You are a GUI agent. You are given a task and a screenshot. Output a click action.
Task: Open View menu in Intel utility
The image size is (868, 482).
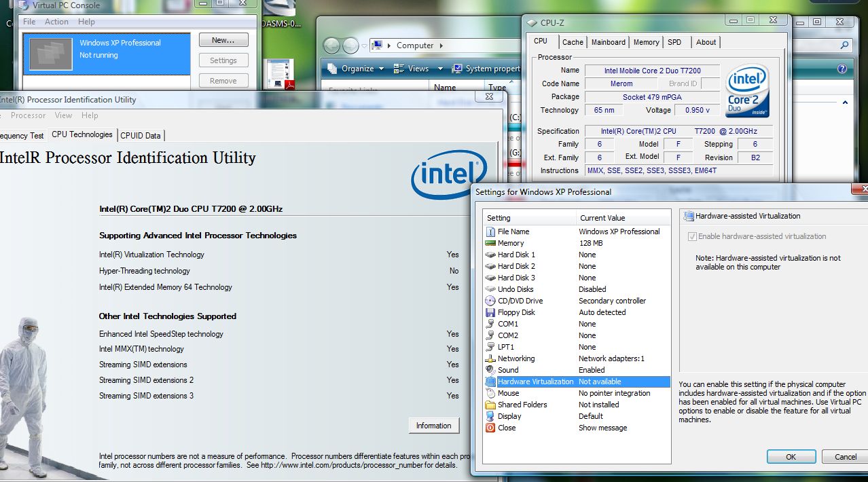63,115
